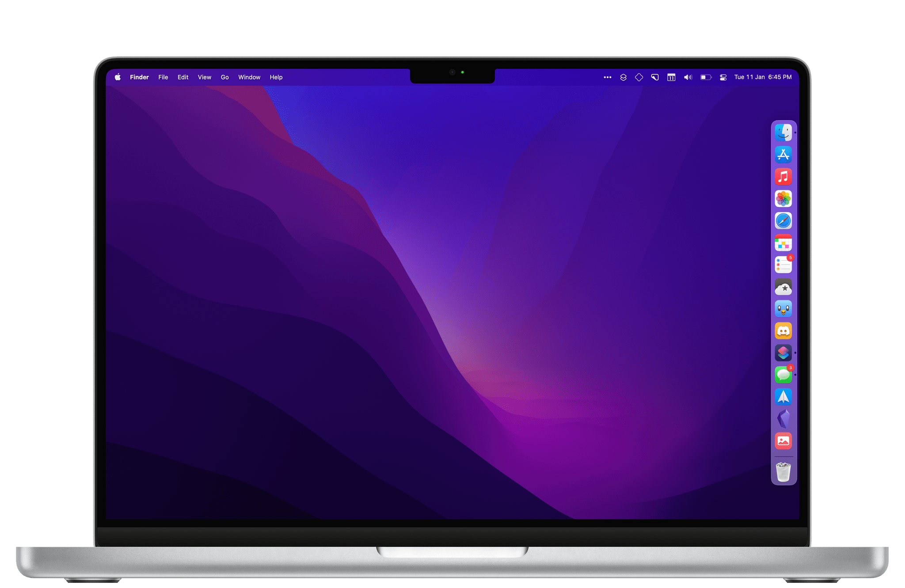This screenshot has height=588, width=905.
Task: Open the Help menu
Action: point(276,77)
